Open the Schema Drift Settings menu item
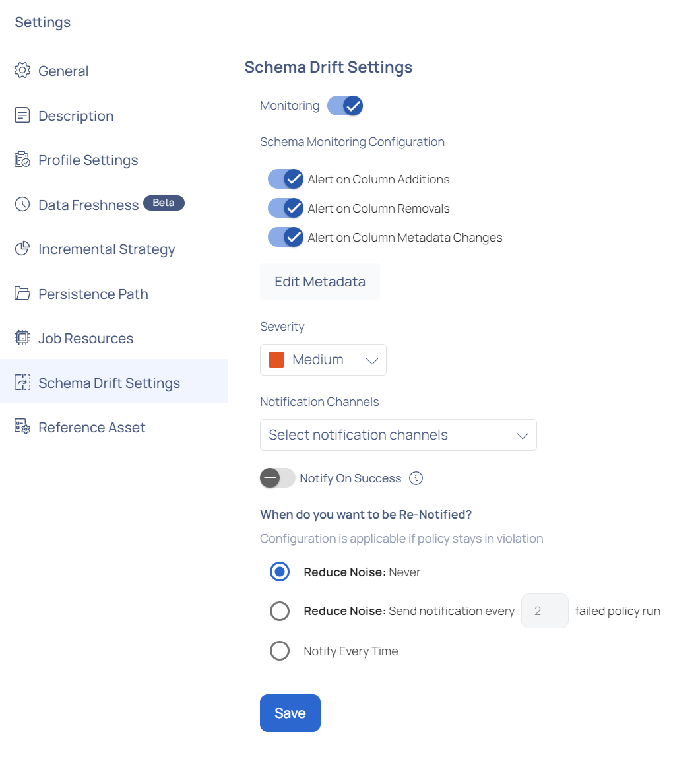This screenshot has width=700, height=757. point(114,382)
